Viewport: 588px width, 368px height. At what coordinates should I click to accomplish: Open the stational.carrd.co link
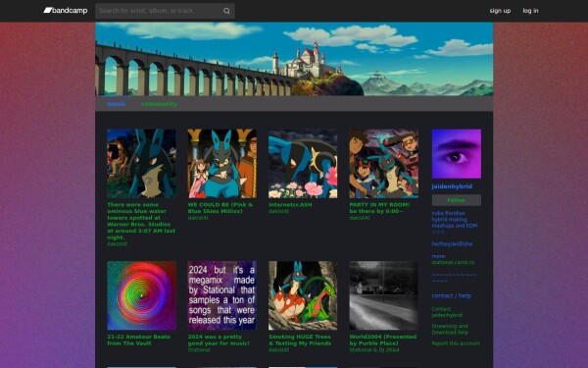tap(453, 262)
